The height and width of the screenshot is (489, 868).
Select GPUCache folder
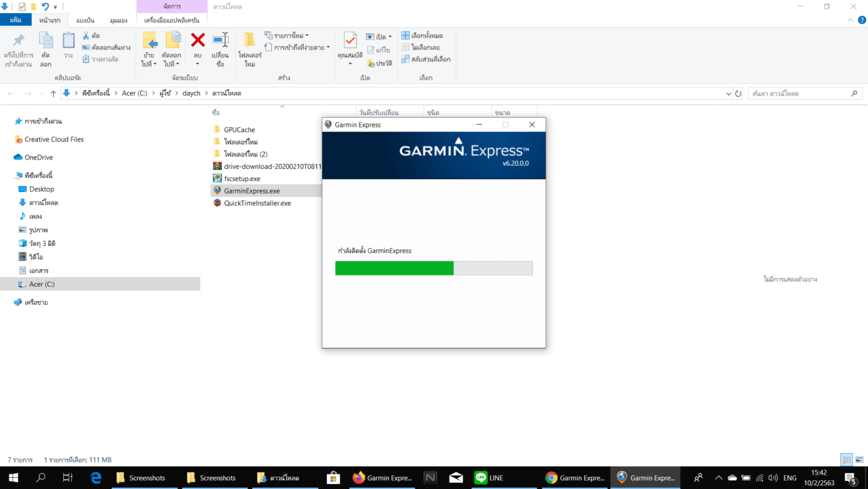pos(239,130)
